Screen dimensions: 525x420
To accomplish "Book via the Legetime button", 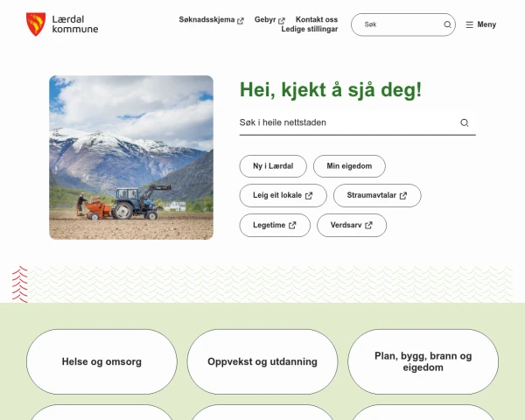I will tap(275, 225).
